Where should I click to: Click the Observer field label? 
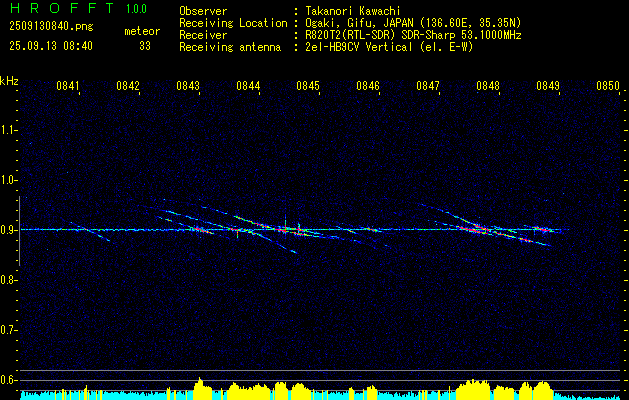point(203,11)
